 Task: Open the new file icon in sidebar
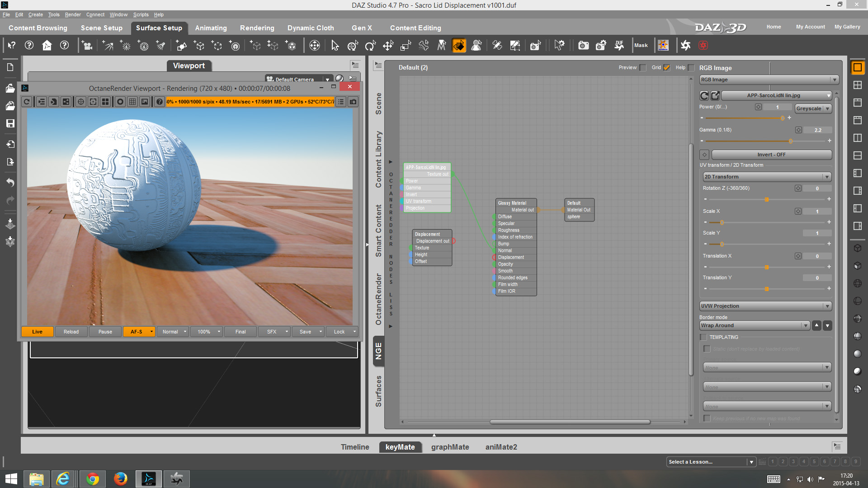pyautogui.click(x=10, y=67)
